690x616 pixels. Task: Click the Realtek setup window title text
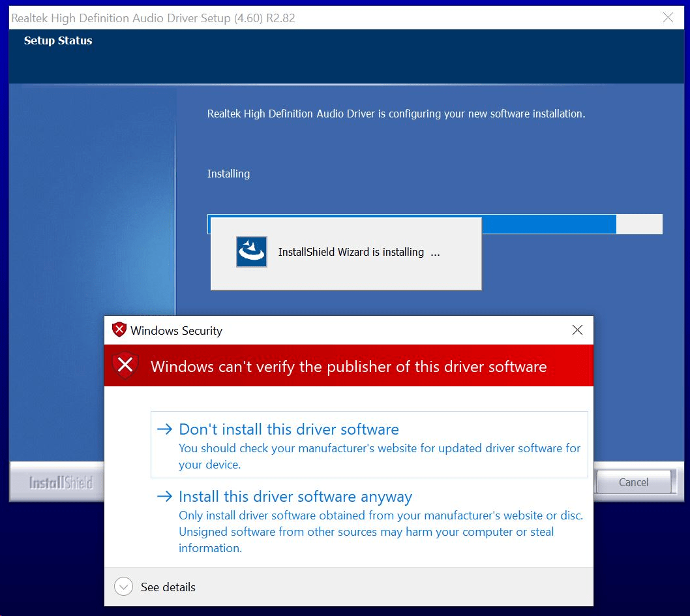click(153, 18)
